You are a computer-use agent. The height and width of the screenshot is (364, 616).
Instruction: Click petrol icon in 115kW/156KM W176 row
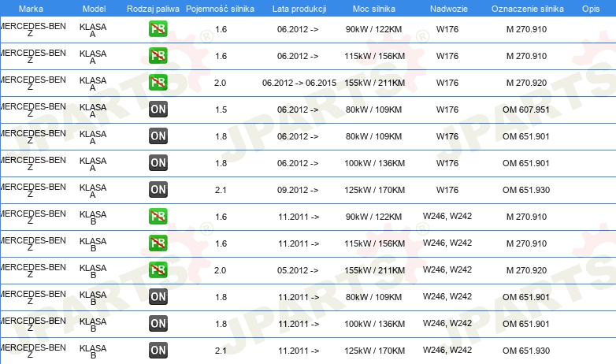[x=158, y=56]
